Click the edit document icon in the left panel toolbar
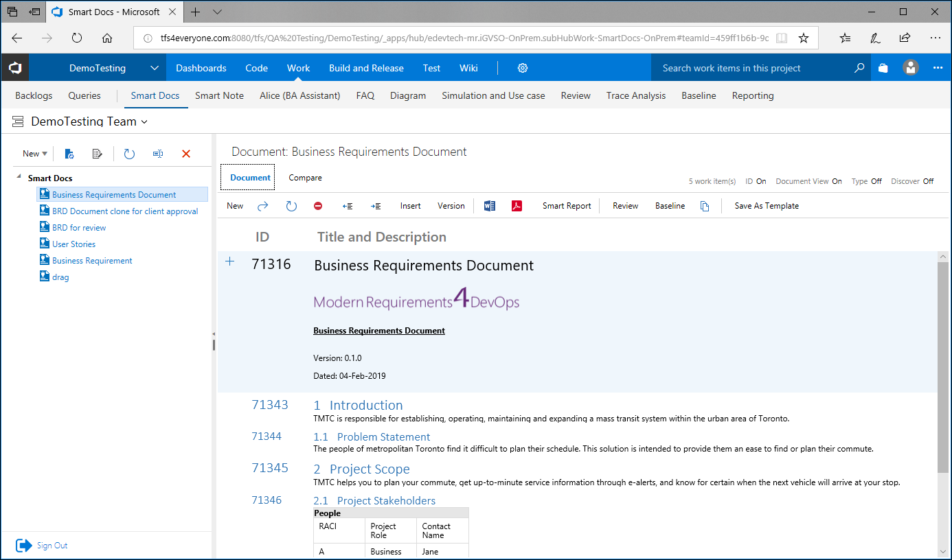 click(x=98, y=154)
